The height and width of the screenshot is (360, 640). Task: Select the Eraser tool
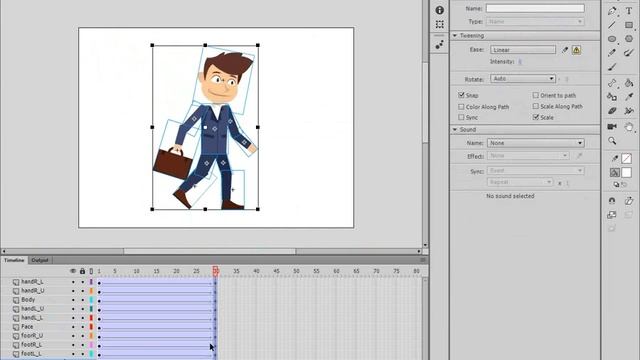pyautogui.click(x=612, y=111)
